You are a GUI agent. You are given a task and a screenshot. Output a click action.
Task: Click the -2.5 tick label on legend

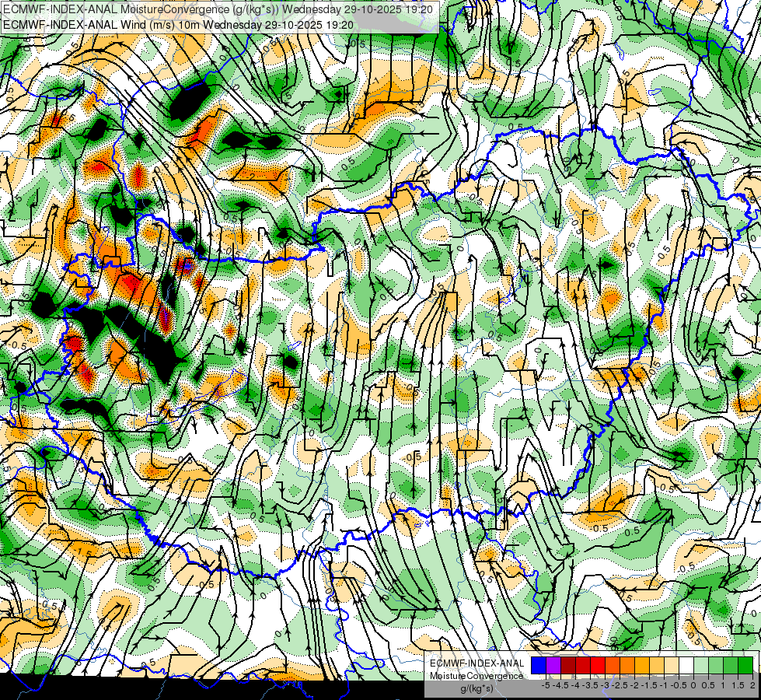[620, 685]
